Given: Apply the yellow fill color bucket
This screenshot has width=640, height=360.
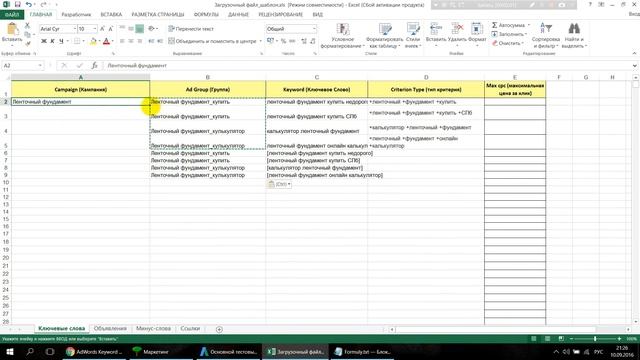Looking at the screenshot, I should pos(93,41).
